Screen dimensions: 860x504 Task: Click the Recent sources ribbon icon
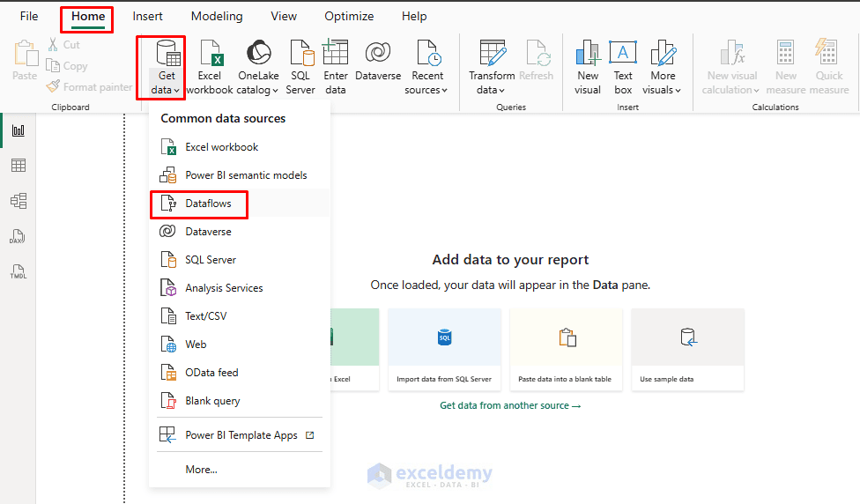click(429, 53)
